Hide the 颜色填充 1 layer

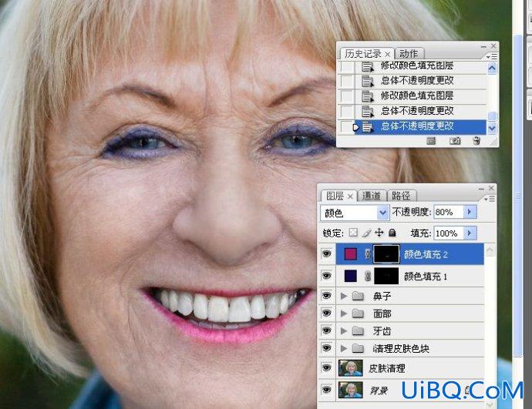[x=327, y=276]
